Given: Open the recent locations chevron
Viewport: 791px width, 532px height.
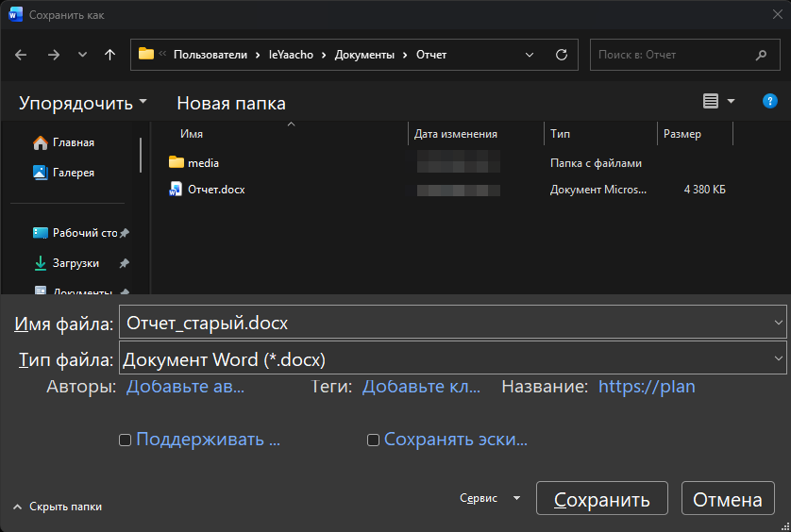Looking at the screenshot, I should pos(82,55).
